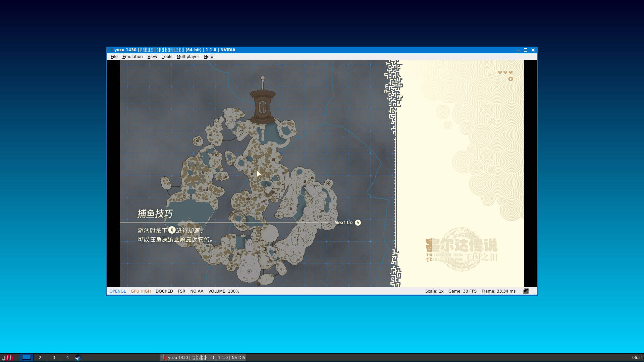This screenshot has height=362, width=644.
Task: Select the yuzu 1430 taskbar window entry
Action: click(x=203, y=357)
